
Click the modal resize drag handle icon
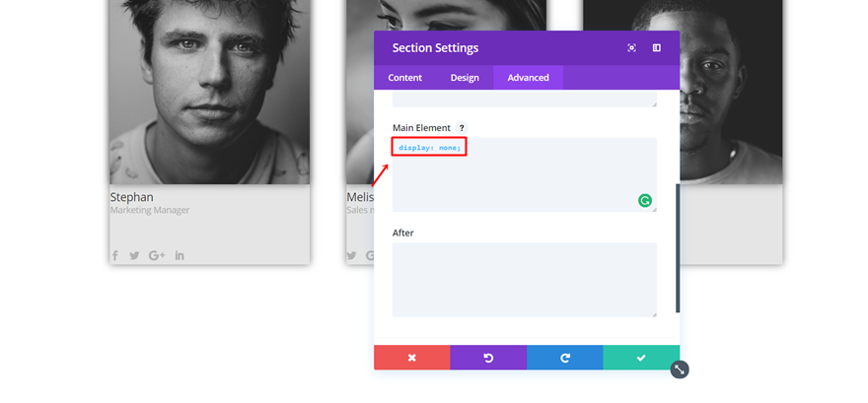679,369
